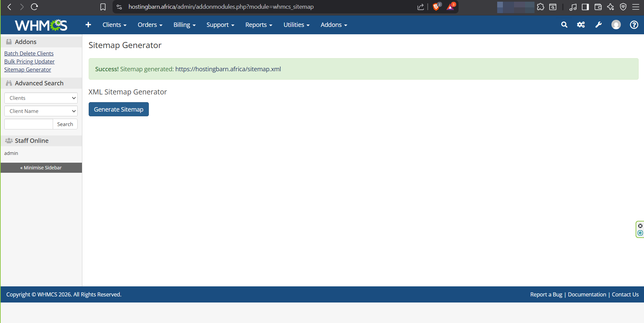
Task: Open the help question mark icon
Action: tap(634, 25)
